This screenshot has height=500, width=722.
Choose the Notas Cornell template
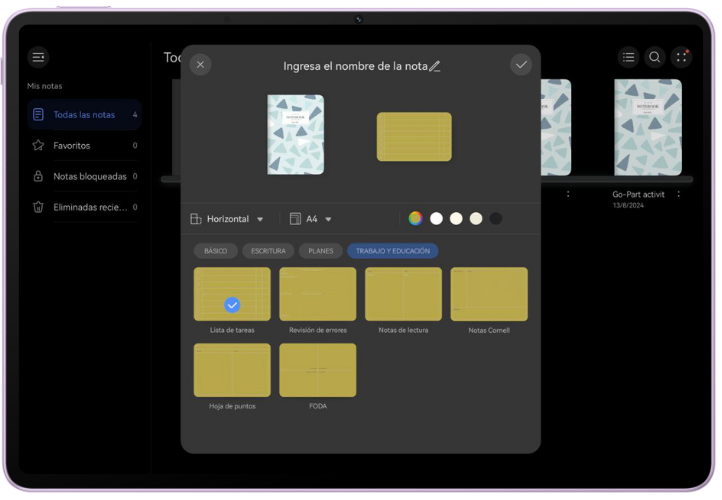pos(489,294)
